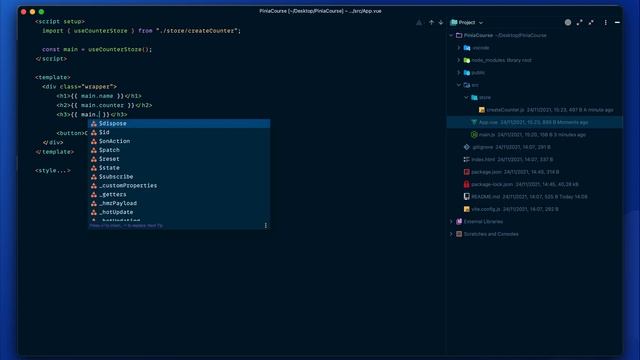The image size is (640, 360).
Task: Collapse the store folder chevron
Action: tap(467, 97)
